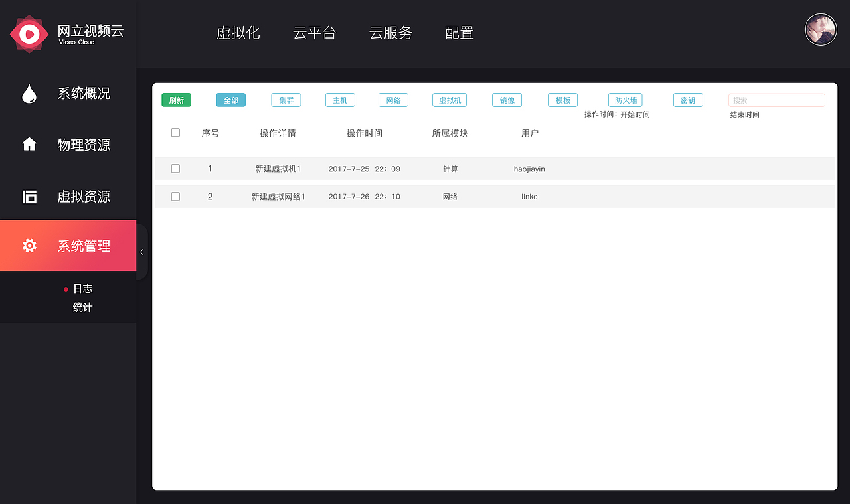Check the box for row 新建虚拟网络1
The width and height of the screenshot is (850, 504).
click(175, 197)
